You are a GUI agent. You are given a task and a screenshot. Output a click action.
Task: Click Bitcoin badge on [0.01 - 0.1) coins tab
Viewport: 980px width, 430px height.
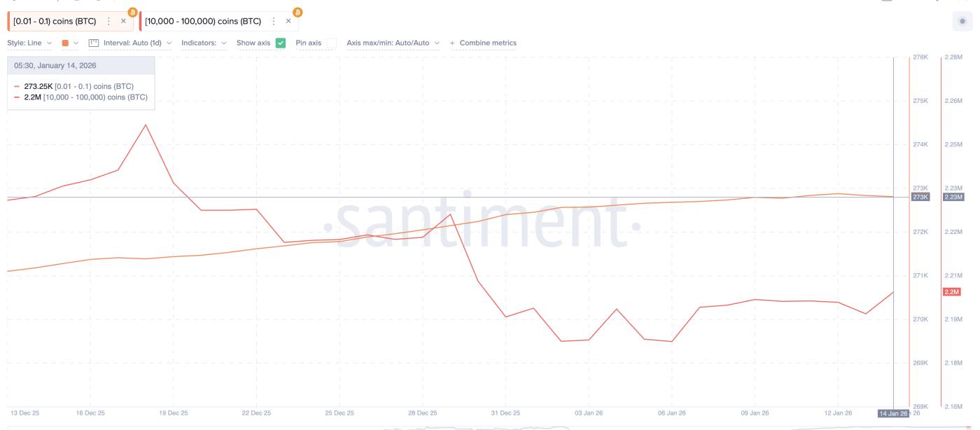pyautogui.click(x=132, y=12)
